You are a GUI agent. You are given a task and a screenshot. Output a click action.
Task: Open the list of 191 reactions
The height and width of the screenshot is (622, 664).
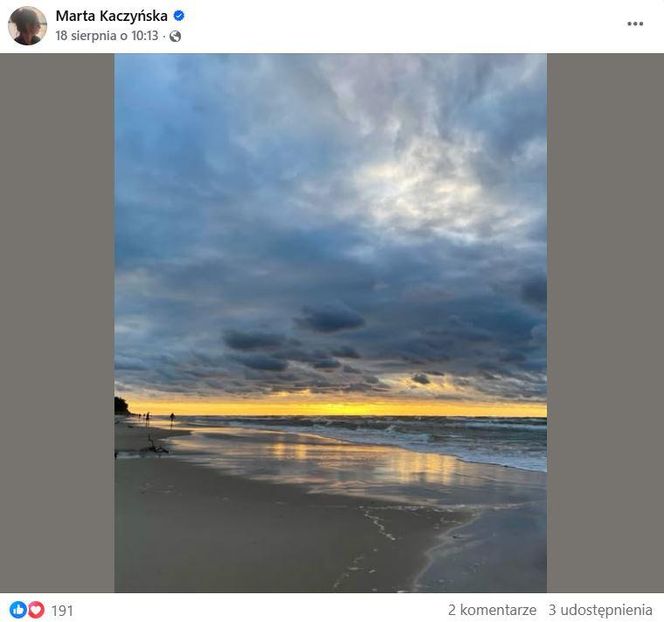(x=63, y=610)
